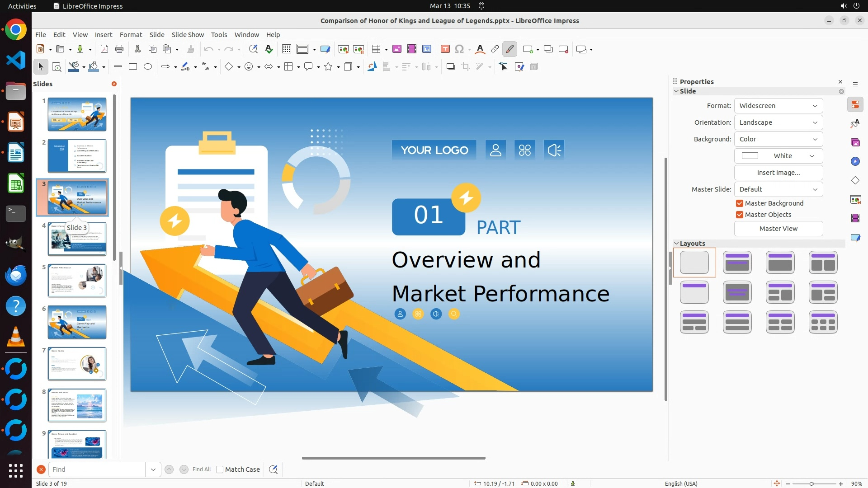Click the Insert Text Box icon

[x=445, y=49]
